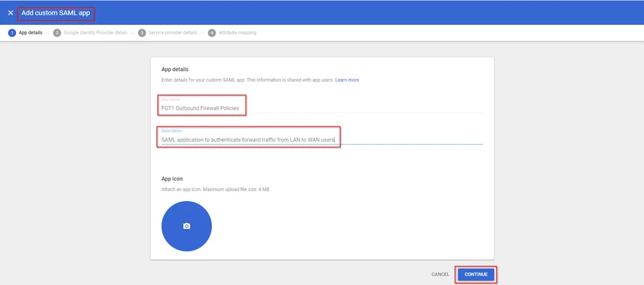Click the 'Add custom SAML app' title
Image resolution: width=644 pixels, height=285 pixels.
(x=56, y=12)
